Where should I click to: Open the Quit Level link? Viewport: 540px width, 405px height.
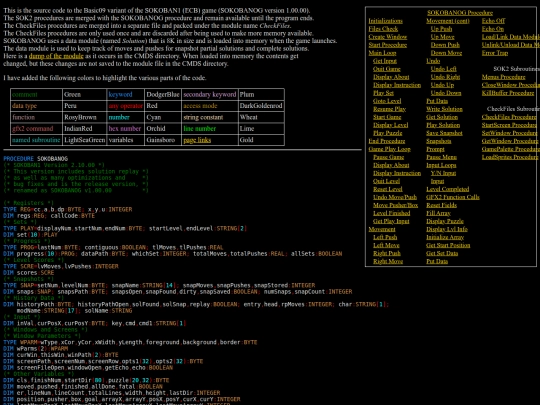click(386, 181)
